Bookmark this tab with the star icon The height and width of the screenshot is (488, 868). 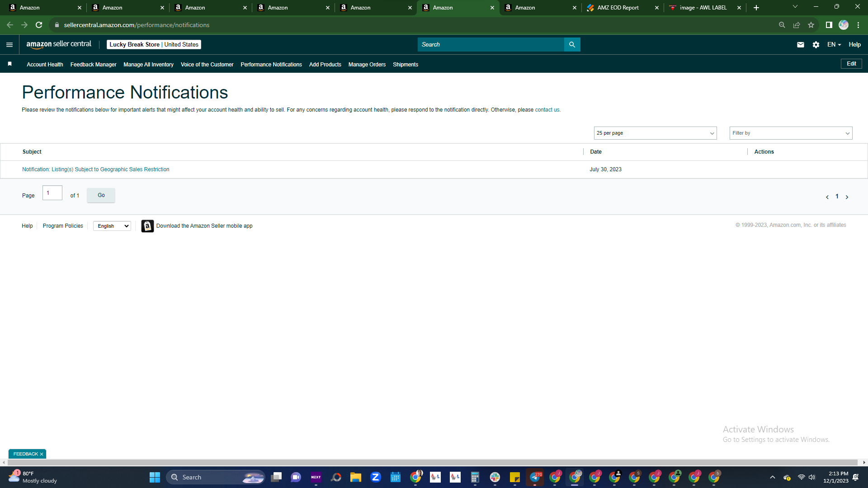pyautogui.click(x=811, y=25)
